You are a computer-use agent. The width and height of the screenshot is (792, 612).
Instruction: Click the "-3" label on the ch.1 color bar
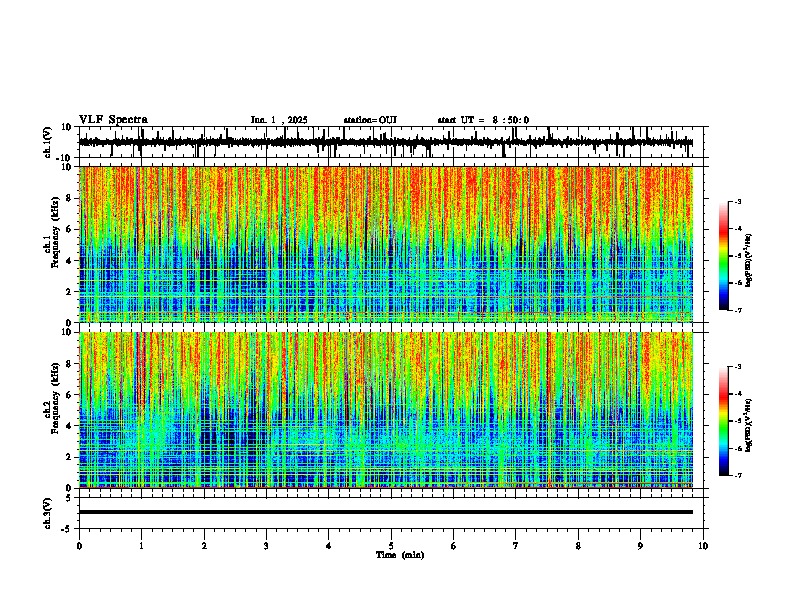737,202
